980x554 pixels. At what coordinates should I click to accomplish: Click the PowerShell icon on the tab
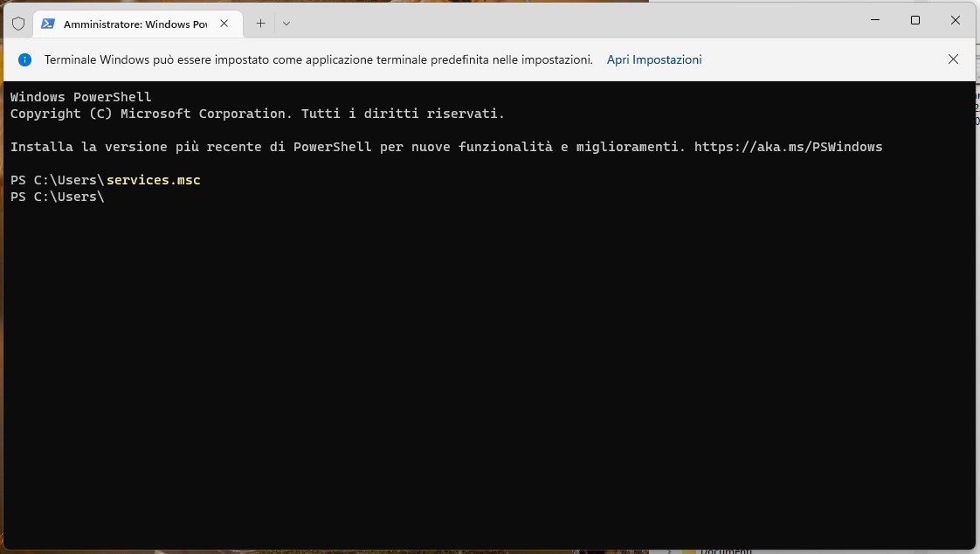coord(47,24)
